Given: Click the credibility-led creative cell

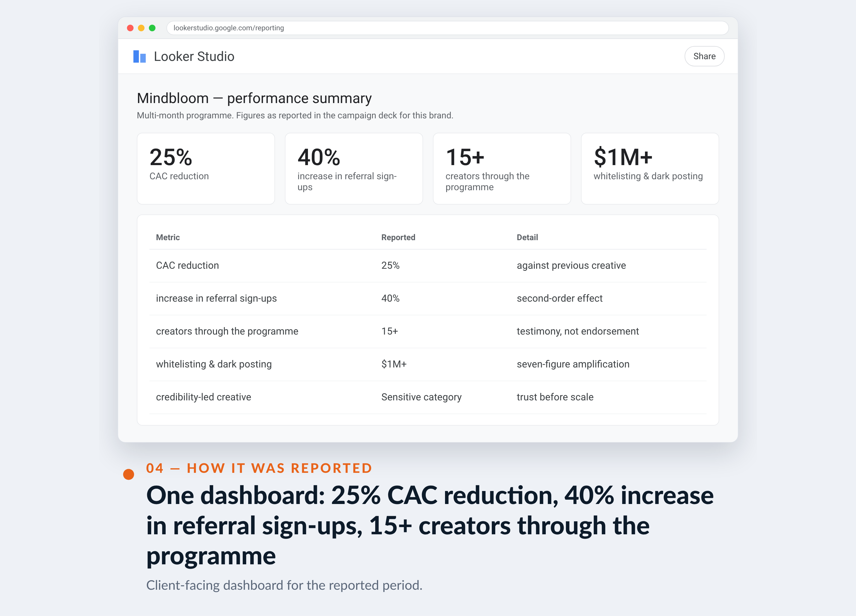Looking at the screenshot, I should [x=203, y=397].
